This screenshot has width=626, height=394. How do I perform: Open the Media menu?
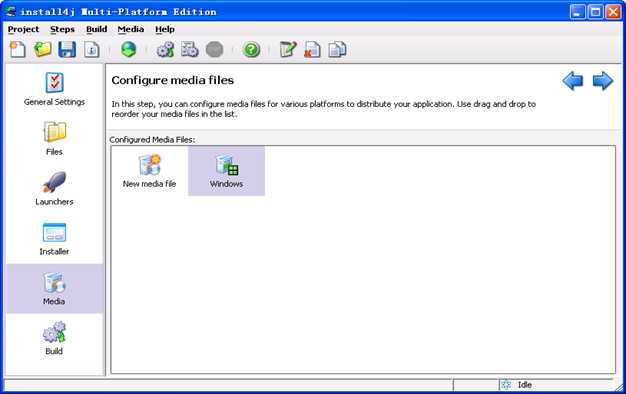pos(131,29)
